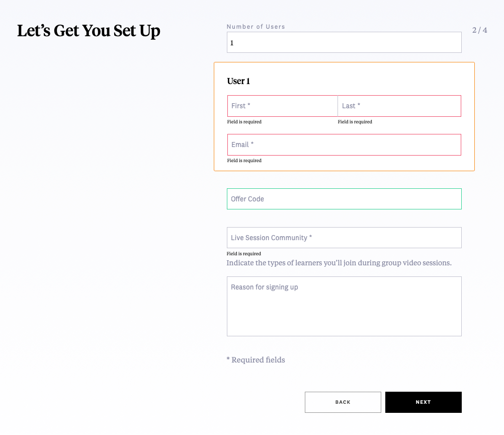The image size is (504, 435).
Task: Click the Number of Users input field
Action: (x=344, y=42)
